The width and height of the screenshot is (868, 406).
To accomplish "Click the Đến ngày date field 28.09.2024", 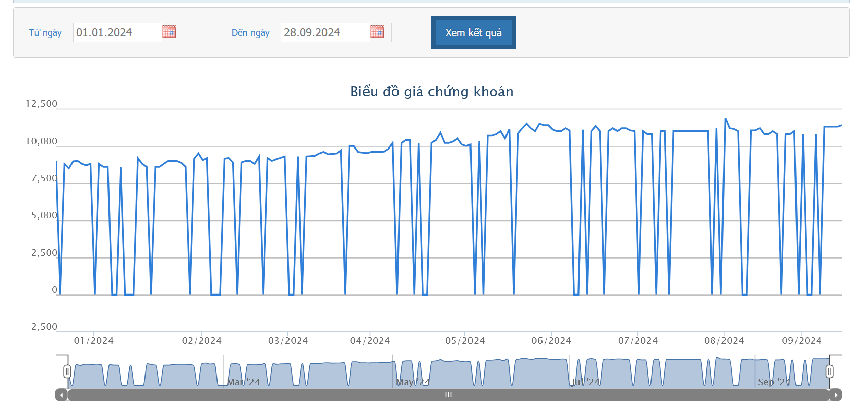I will 336,32.
